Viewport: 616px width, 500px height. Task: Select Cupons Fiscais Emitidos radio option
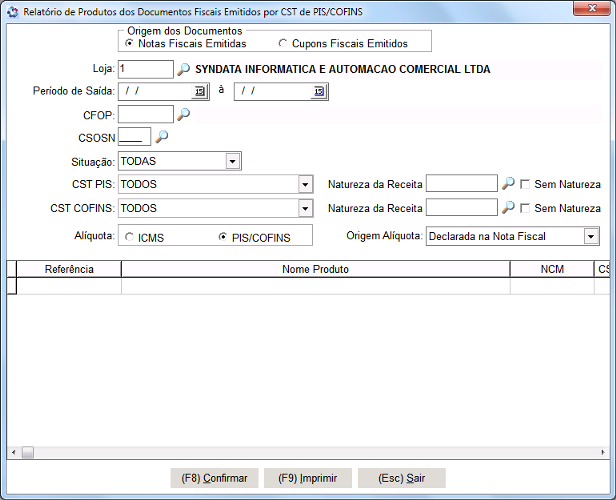pos(283,44)
